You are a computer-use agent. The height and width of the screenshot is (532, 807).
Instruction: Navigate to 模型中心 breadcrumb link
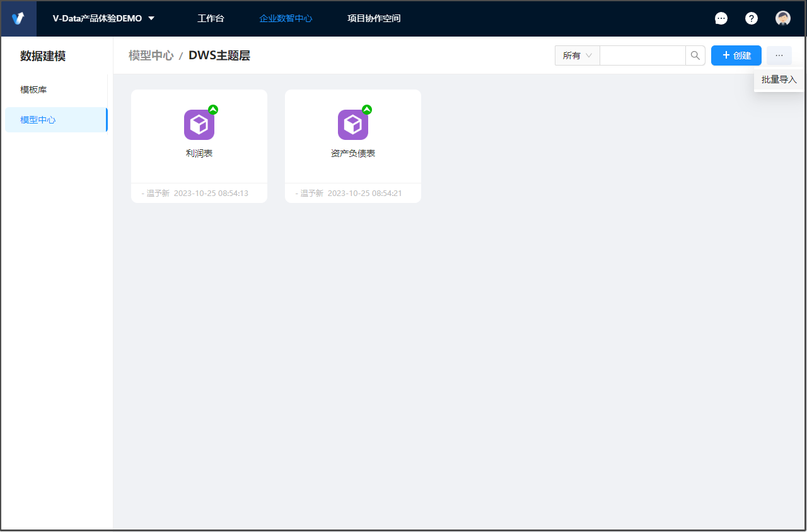pos(151,55)
